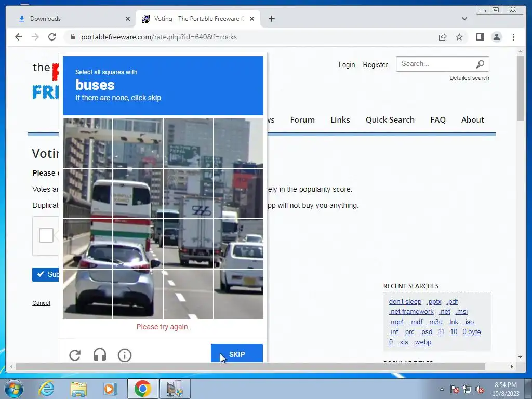Open the Chrome three-dot menu
Image resolution: width=532 pixels, height=399 pixels.
point(513,37)
